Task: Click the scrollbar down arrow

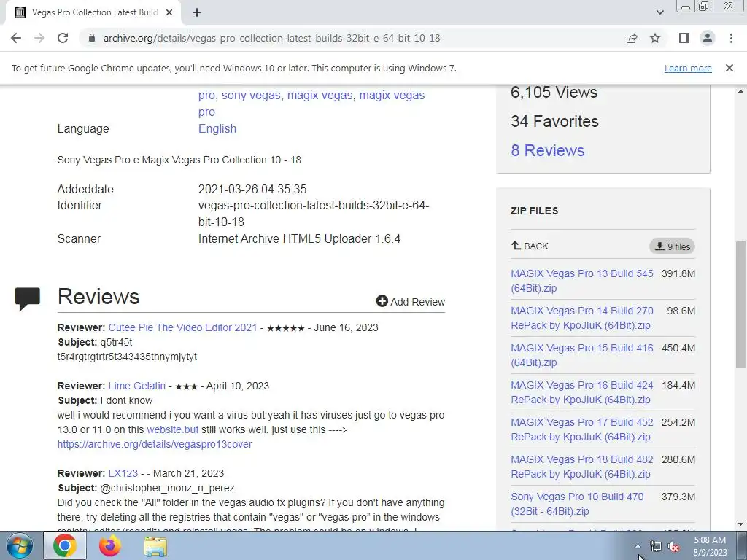Action: 741,524
